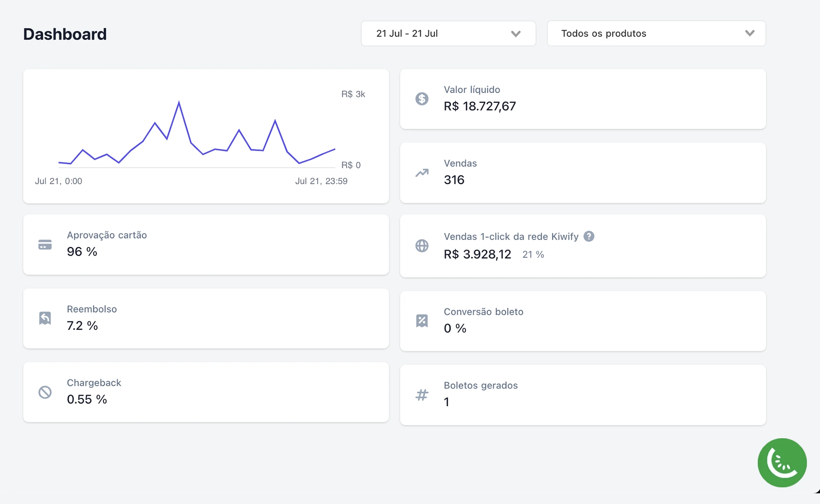Click the prohibited circle icon beside Chargeback

coord(45,392)
